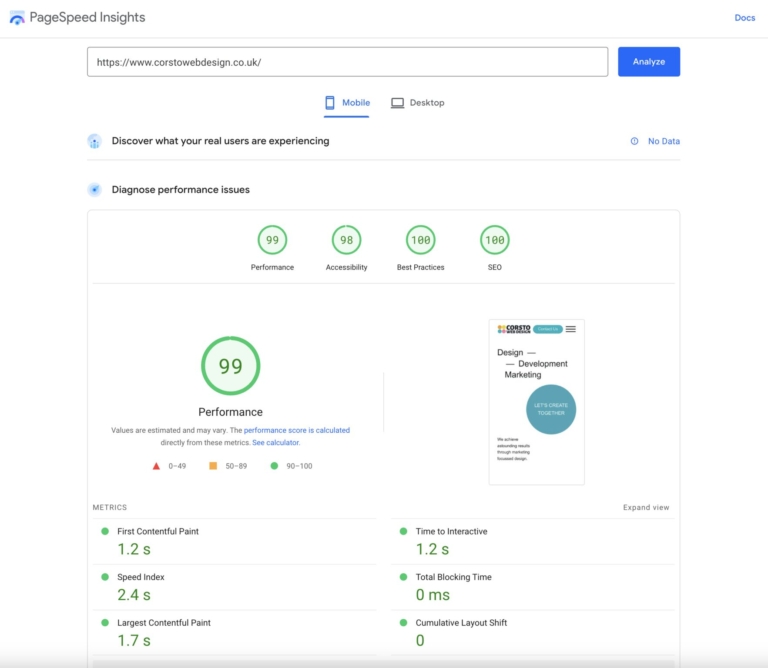Click the Cumulative Layout Shift metric label
768x668 pixels.
click(x=461, y=622)
